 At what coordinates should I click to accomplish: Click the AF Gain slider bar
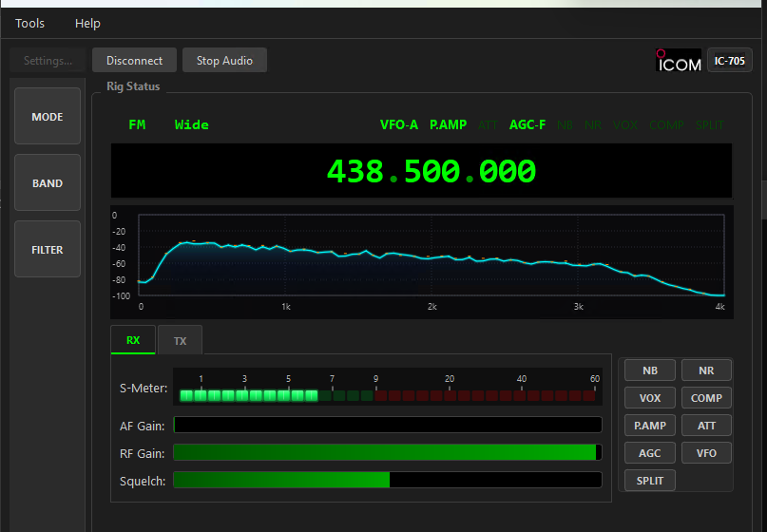(x=388, y=425)
